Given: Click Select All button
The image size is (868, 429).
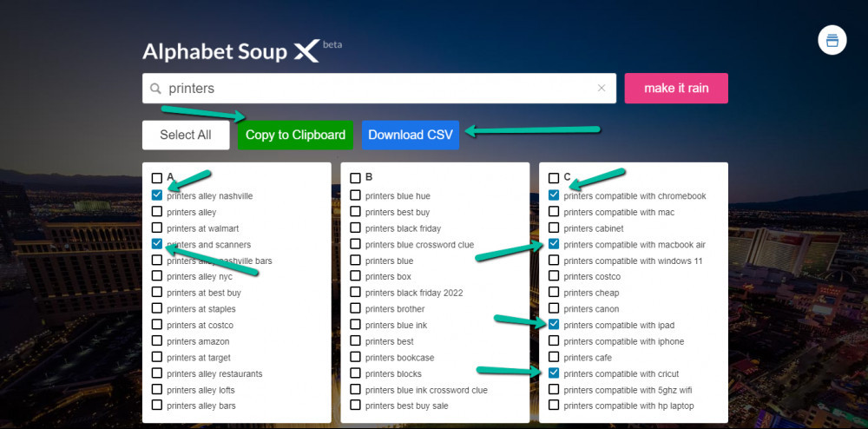Looking at the screenshot, I should (186, 135).
